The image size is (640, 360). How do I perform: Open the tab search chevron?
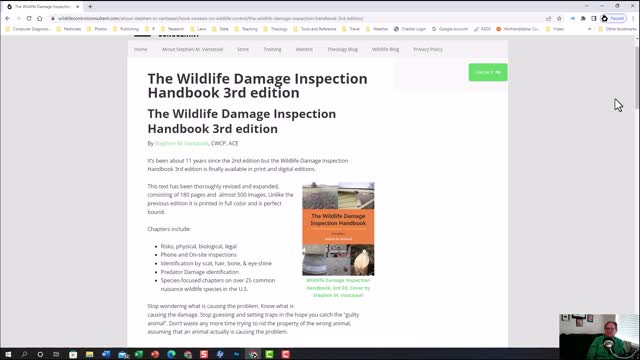[x=587, y=6]
